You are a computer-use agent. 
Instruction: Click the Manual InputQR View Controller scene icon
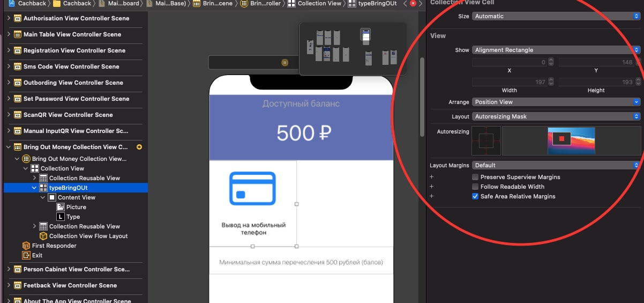coord(18,131)
